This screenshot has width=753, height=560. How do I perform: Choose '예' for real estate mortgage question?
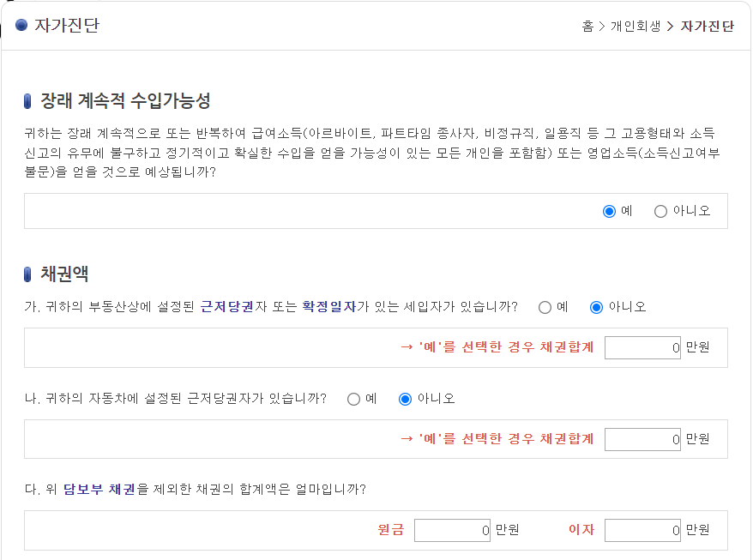tap(545, 307)
